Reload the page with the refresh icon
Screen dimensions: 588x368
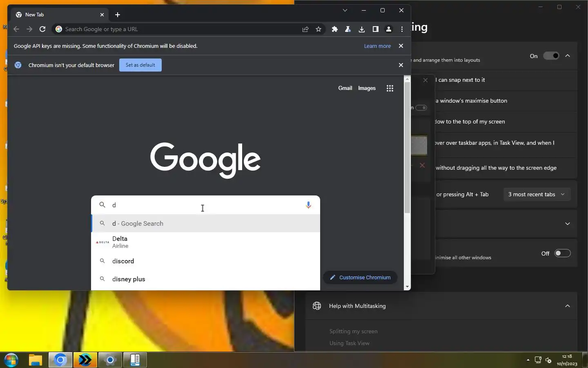click(x=42, y=29)
